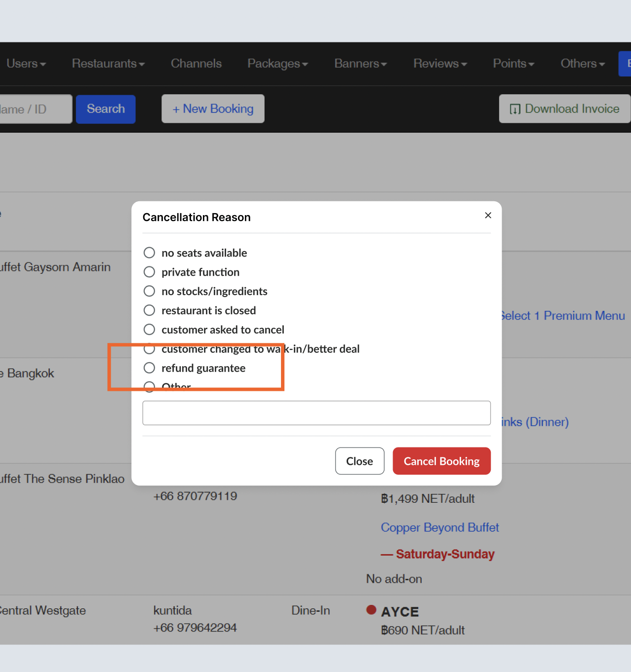This screenshot has height=672, width=631.
Task: Go to the Channels menu item
Action: pyautogui.click(x=196, y=64)
